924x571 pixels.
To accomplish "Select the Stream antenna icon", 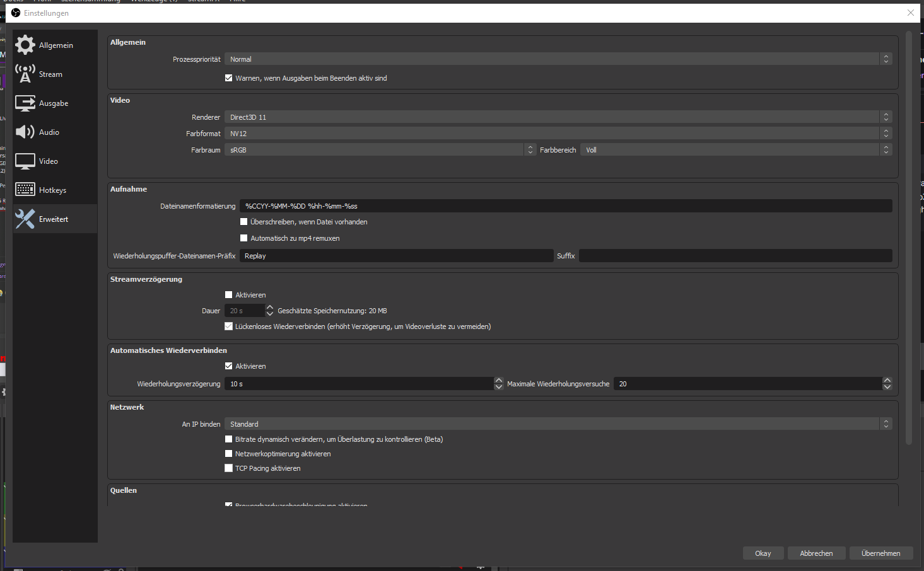I will point(25,74).
